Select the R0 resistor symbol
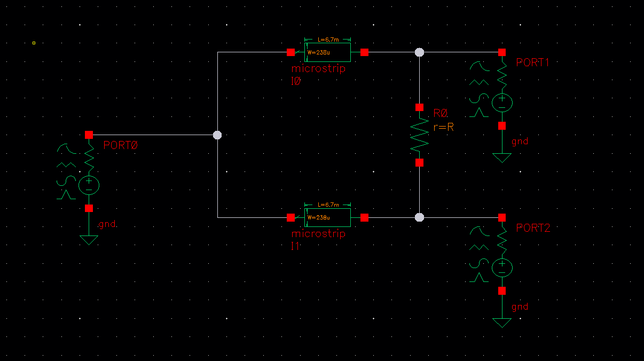The width and height of the screenshot is (644, 361). coord(420,135)
